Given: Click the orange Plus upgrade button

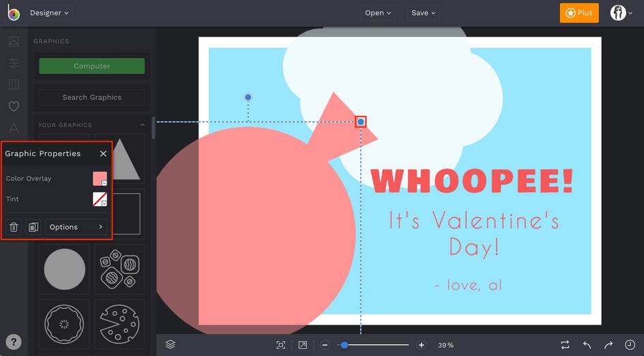Looking at the screenshot, I should click(x=579, y=13).
